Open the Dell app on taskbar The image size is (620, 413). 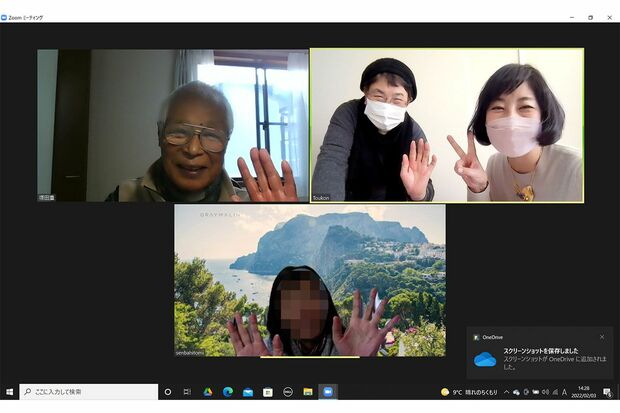coord(288,392)
